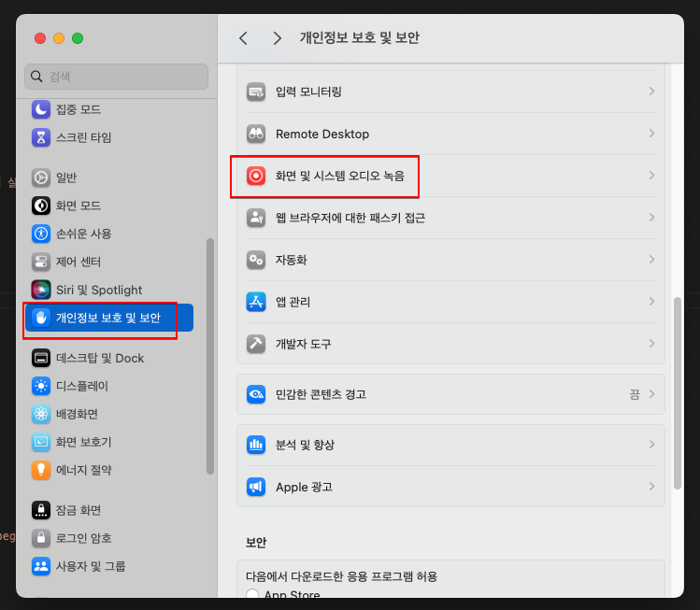Click the Remote Desktop binoculars icon
Image resolution: width=700 pixels, height=610 pixels.
click(x=256, y=134)
